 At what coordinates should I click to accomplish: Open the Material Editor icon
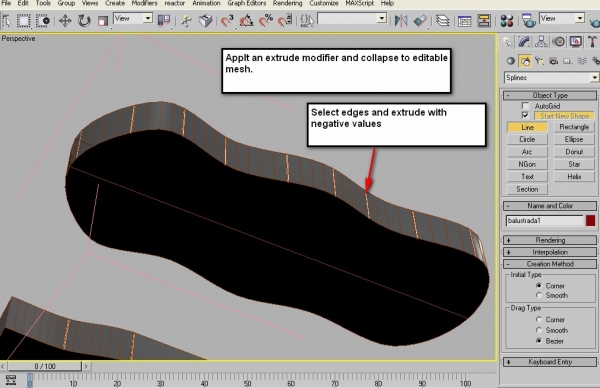(x=507, y=20)
